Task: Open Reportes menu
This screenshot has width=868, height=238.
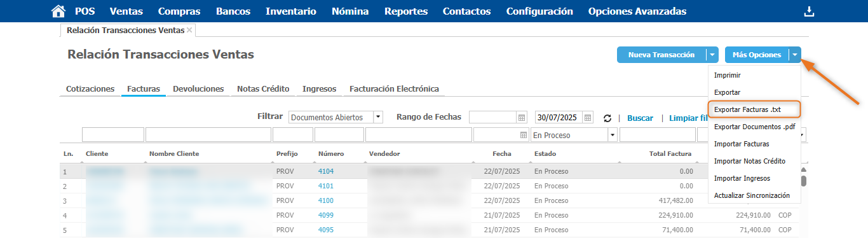Action: coord(406,11)
